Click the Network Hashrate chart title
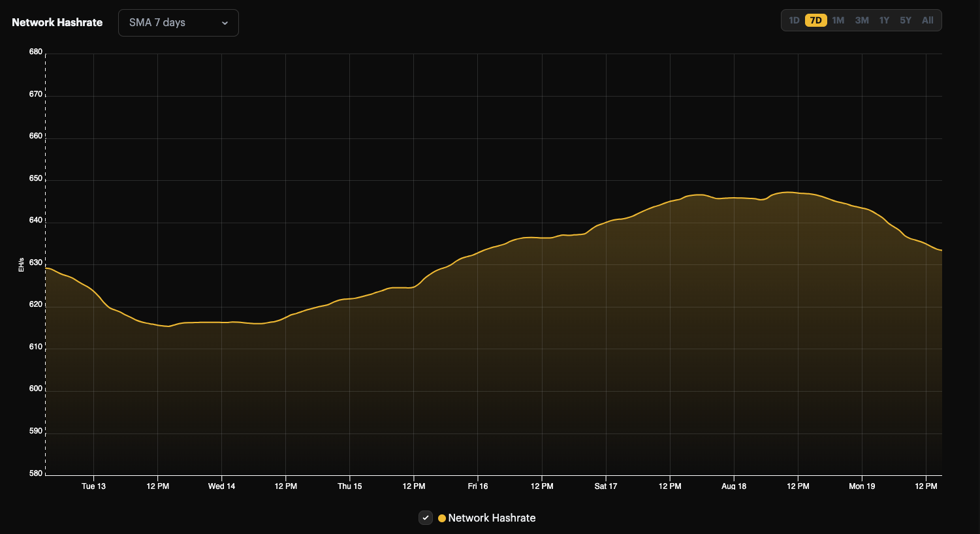The width and height of the screenshot is (980, 534). (57, 22)
